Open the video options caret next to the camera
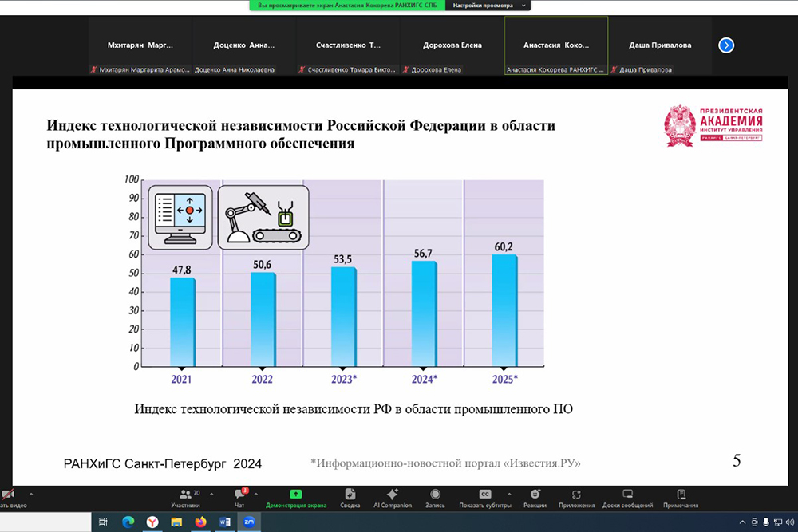Screen dimensions: 798x532 [31, 494]
